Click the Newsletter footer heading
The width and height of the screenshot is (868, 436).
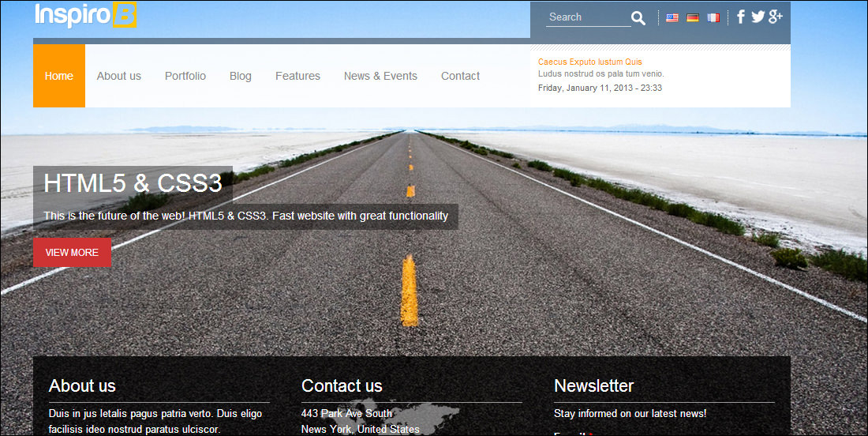click(594, 385)
